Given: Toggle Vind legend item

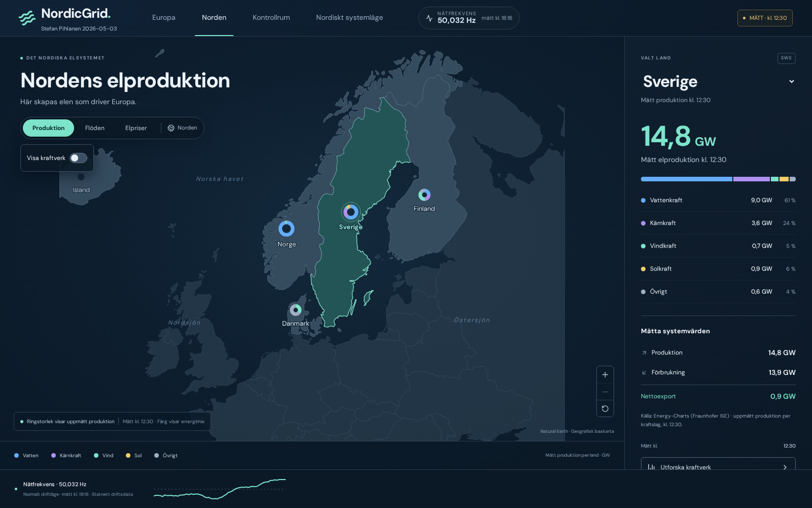Looking at the screenshot, I should (104, 456).
